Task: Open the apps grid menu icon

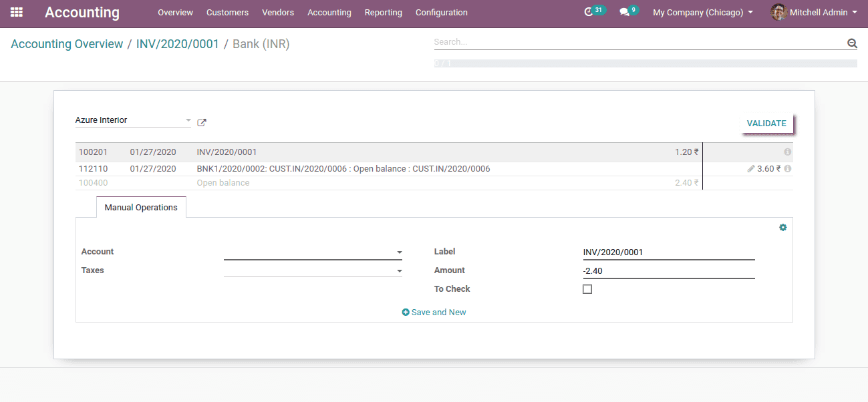Action: click(17, 12)
